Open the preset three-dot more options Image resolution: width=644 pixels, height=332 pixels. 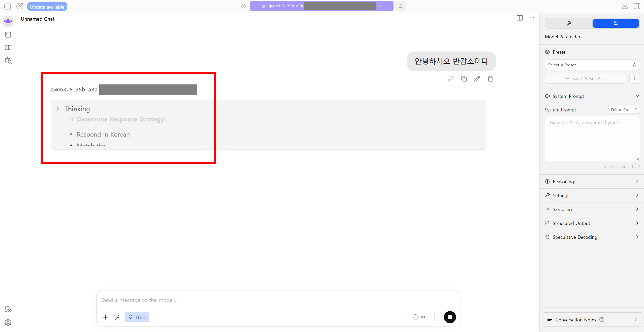pos(634,78)
